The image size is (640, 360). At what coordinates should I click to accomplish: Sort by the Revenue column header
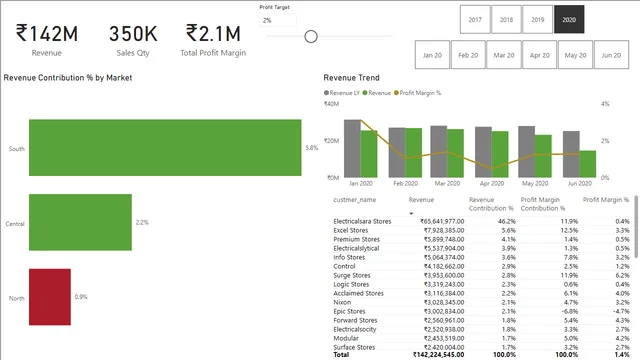coord(421,200)
